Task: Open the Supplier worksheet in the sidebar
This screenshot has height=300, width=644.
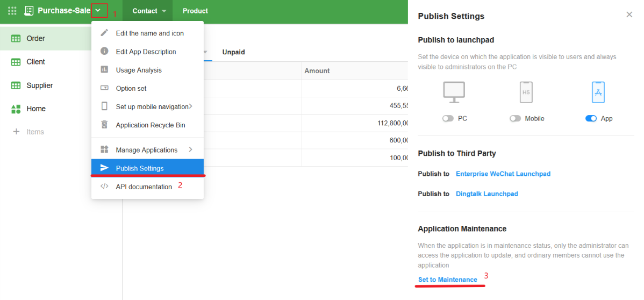Action: point(39,85)
